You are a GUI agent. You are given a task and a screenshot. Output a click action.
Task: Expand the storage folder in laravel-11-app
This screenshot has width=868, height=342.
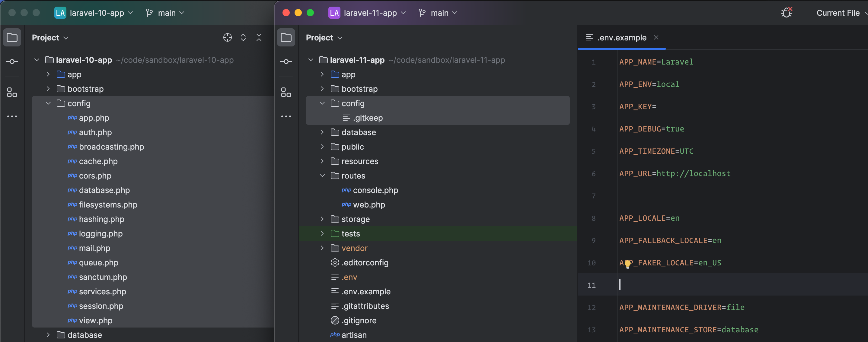322,219
